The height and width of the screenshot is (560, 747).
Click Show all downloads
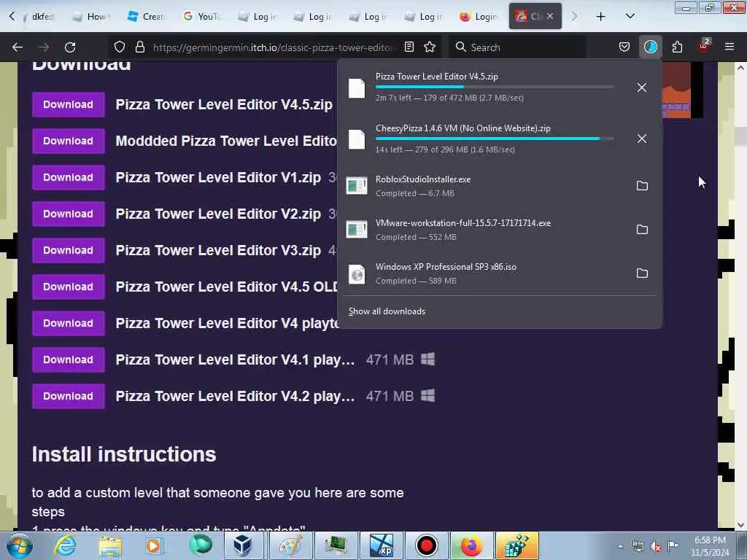pos(387,311)
